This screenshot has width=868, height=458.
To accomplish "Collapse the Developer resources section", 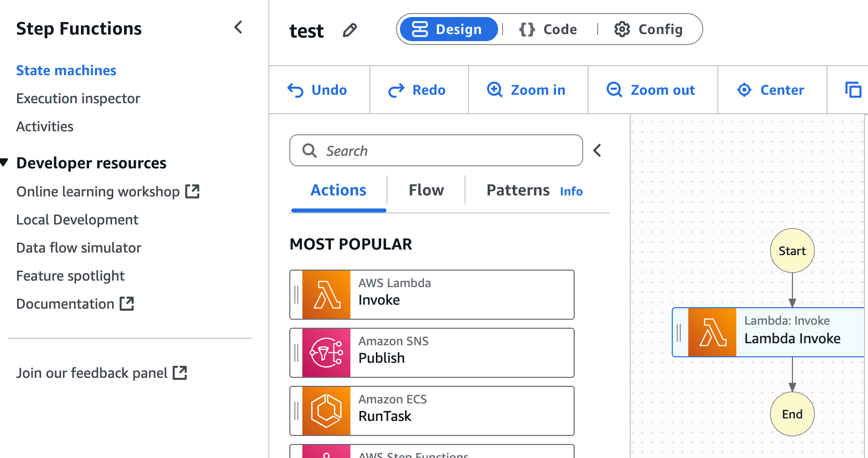I will tap(5, 162).
